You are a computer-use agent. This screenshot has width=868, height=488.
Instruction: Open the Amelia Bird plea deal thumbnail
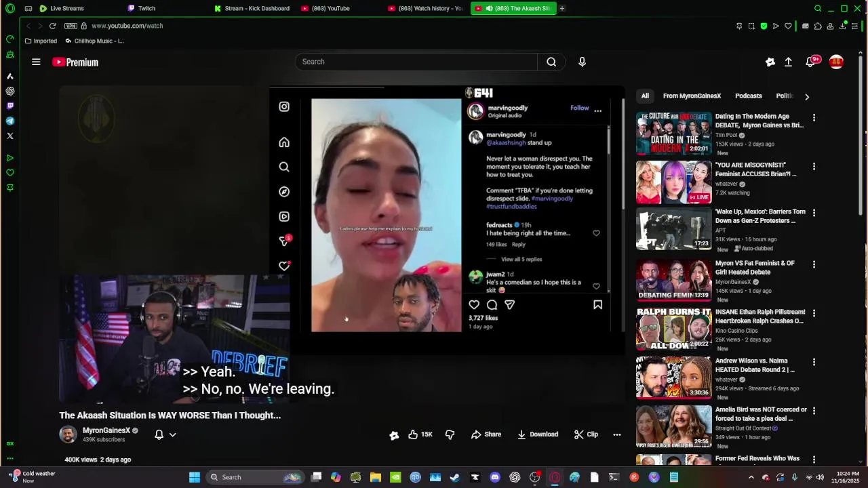pyautogui.click(x=674, y=426)
